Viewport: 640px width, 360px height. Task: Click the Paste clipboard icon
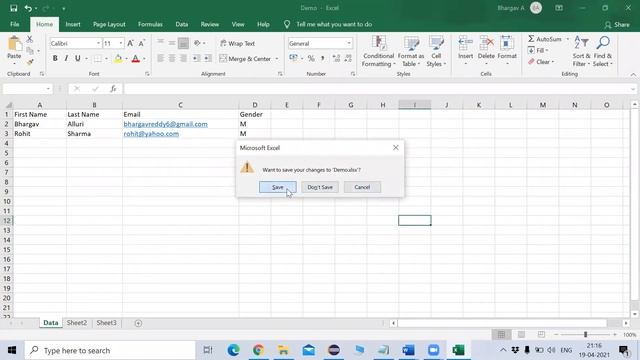pos(14,44)
